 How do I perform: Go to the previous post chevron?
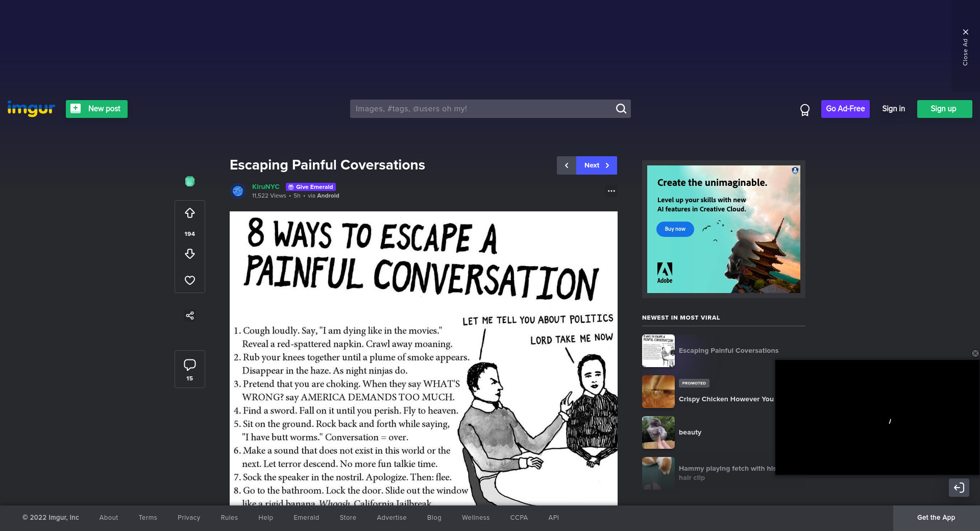tap(567, 165)
